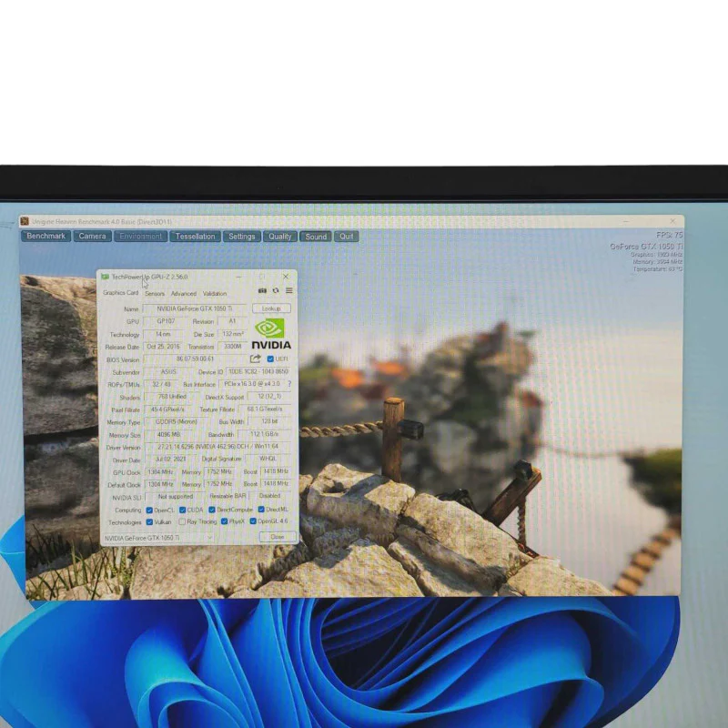Click the BIOS export share icon
The height and width of the screenshot is (728, 728).
tap(255, 359)
